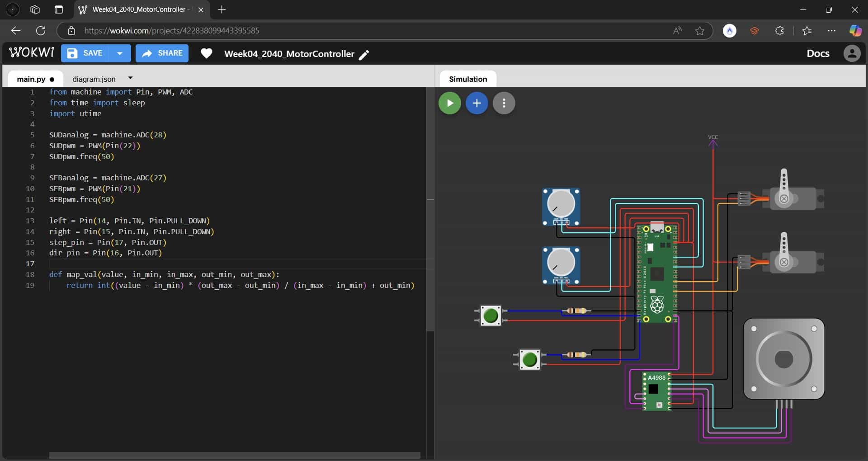Switch to the diagram.json tab
This screenshot has width=868, height=461.
(94, 79)
